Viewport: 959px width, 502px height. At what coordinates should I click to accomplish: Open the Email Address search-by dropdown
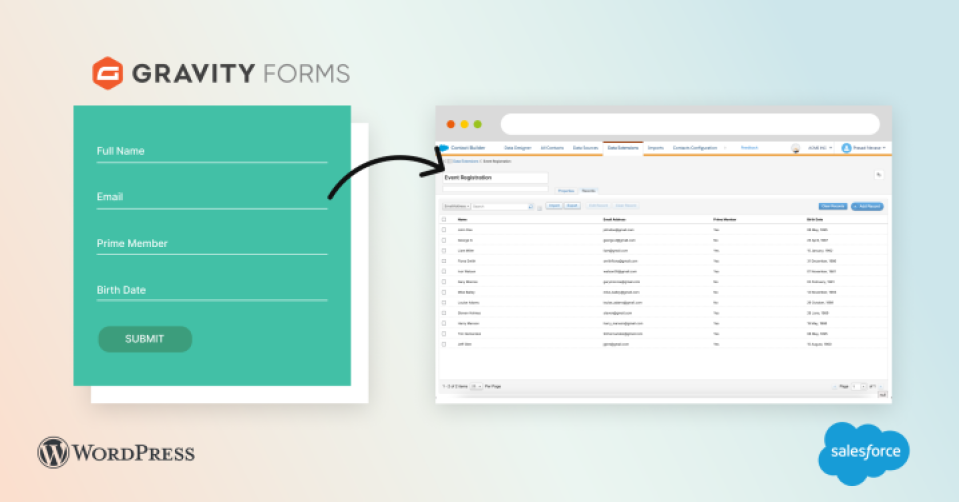pyautogui.click(x=456, y=207)
